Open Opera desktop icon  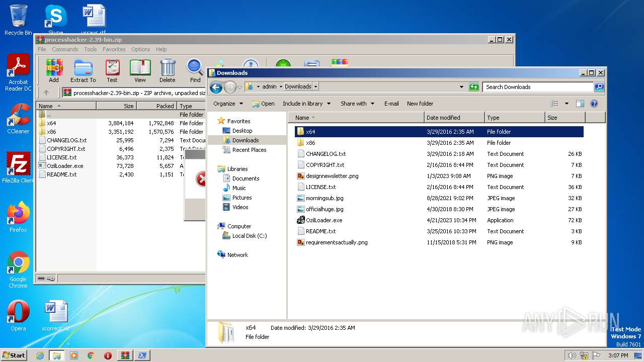tap(18, 316)
